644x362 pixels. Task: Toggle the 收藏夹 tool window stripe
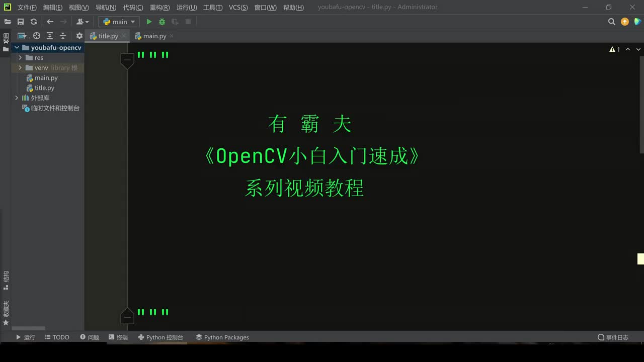pyautogui.click(x=6, y=313)
